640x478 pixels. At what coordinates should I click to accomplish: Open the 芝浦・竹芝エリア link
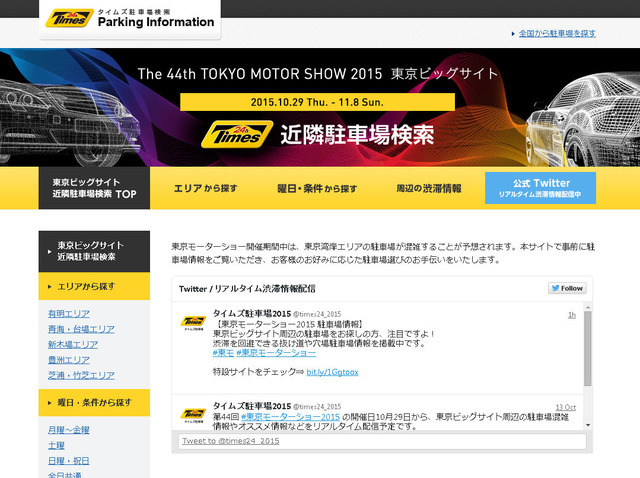click(x=81, y=375)
